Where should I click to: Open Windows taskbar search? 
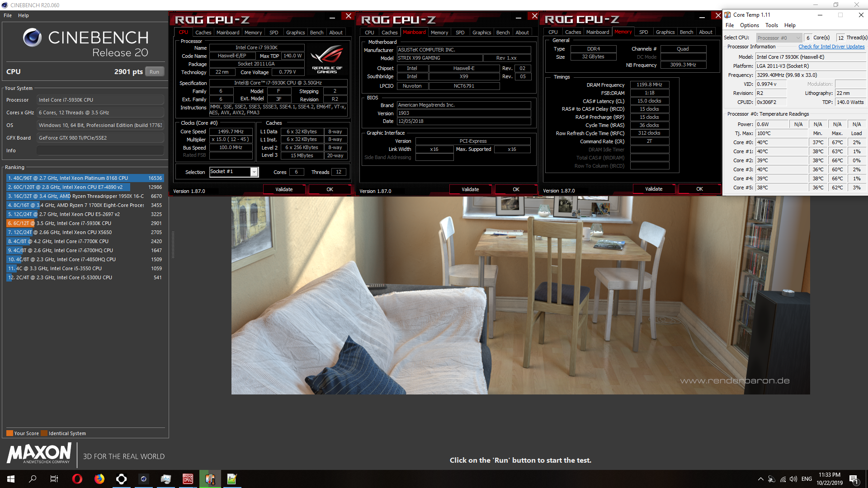click(33, 479)
